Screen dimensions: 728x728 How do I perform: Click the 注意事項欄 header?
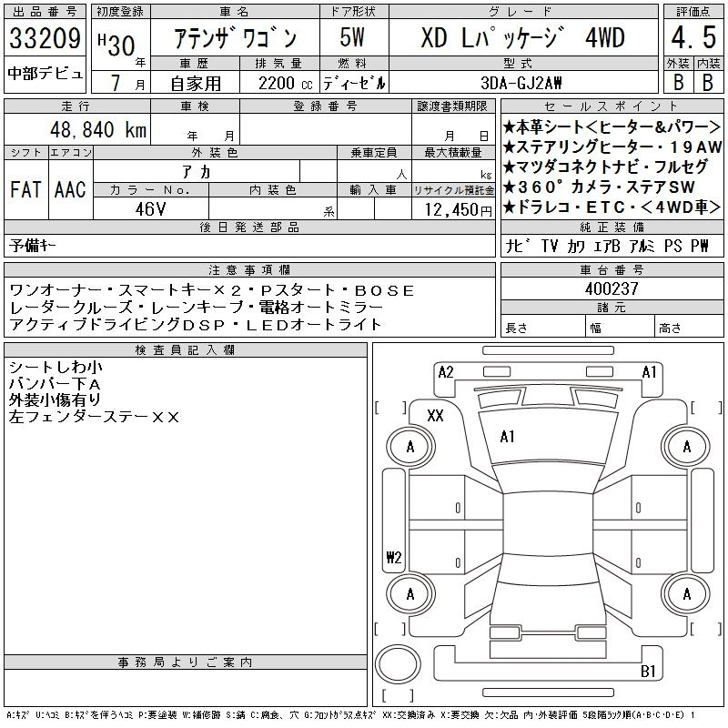[x=249, y=269]
